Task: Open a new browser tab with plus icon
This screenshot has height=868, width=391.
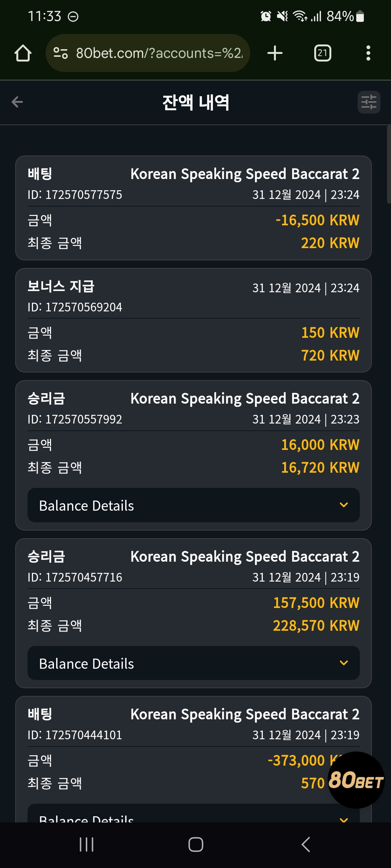Action: click(x=275, y=53)
